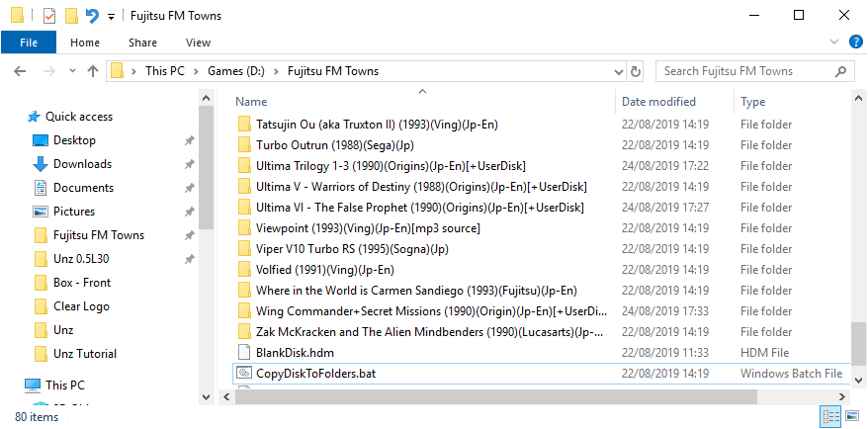Open the Help question mark icon
Screen dimensions: 868x429
pos(856,42)
